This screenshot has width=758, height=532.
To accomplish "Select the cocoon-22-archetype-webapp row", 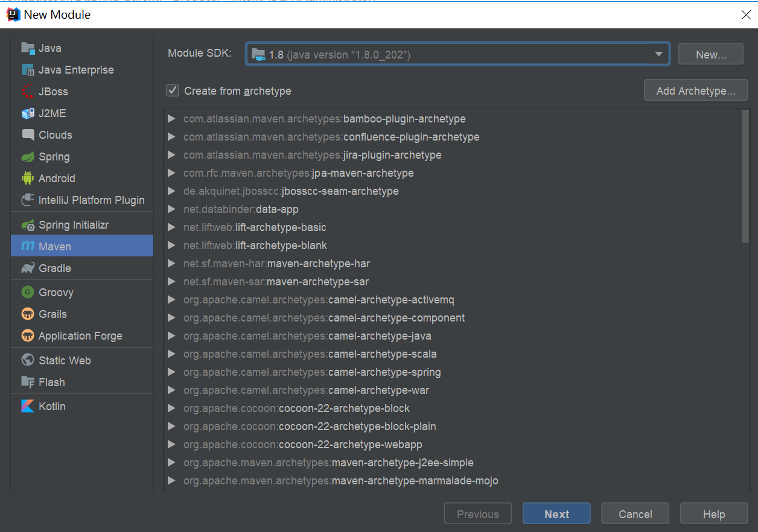I will point(452,445).
